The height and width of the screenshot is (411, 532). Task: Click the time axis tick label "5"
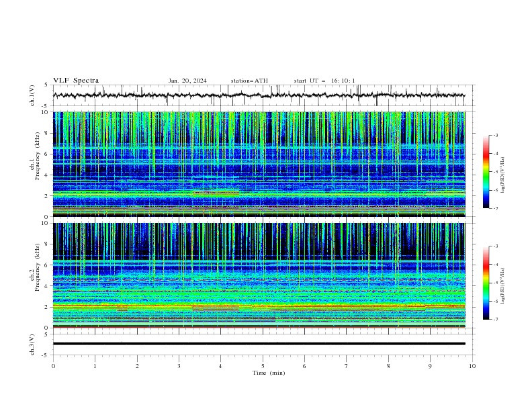click(263, 366)
